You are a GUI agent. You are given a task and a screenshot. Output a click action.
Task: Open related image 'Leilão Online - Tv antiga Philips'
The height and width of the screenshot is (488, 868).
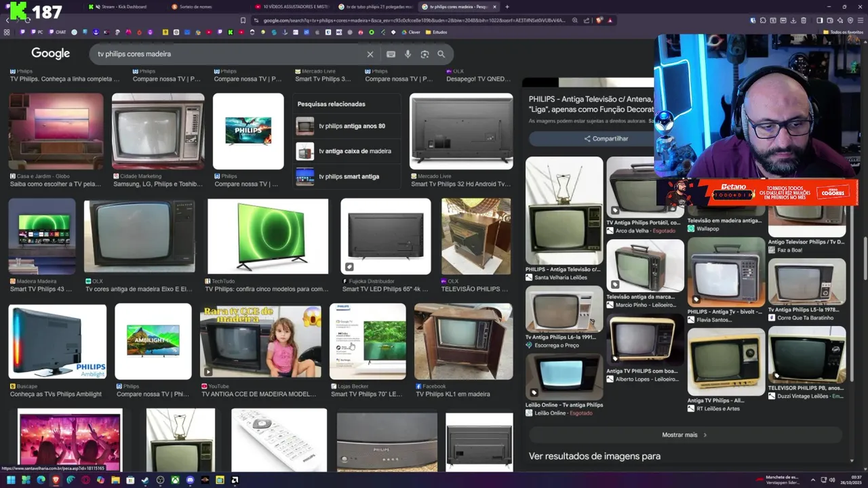pyautogui.click(x=564, y=375)
